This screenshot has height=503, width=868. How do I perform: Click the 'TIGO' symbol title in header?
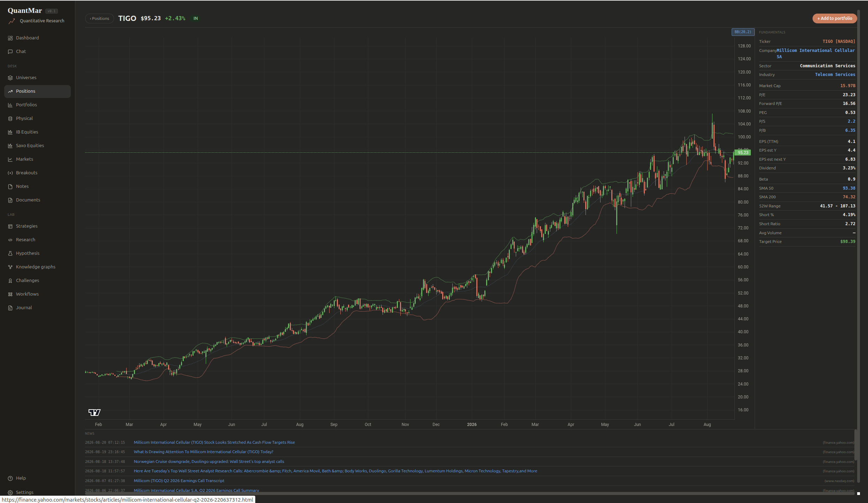click(127, 18)
